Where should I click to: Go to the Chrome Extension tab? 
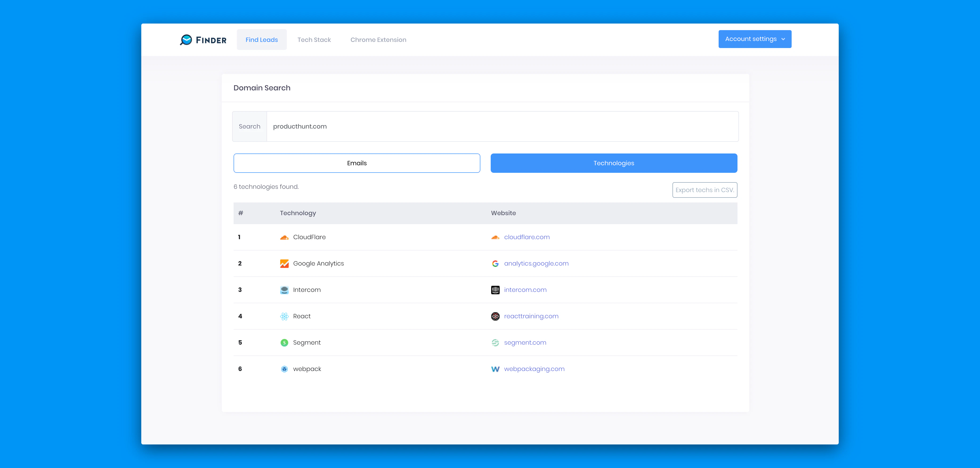(x=378, y=40)
